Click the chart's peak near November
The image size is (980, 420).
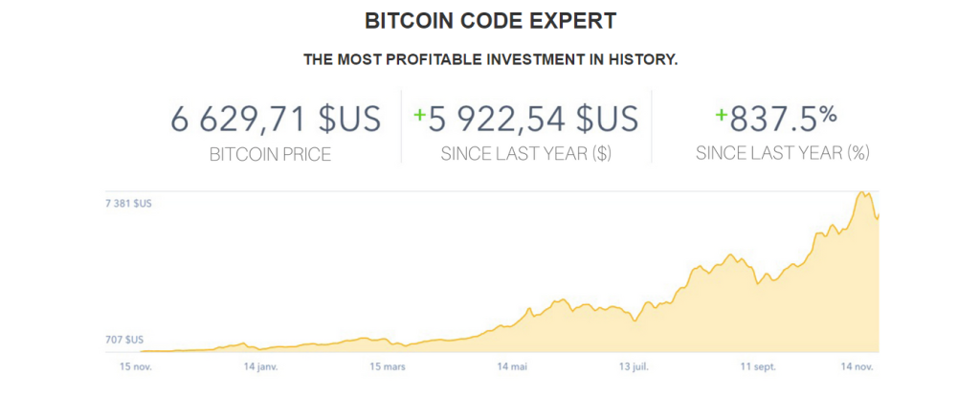(x=863, y=192)
